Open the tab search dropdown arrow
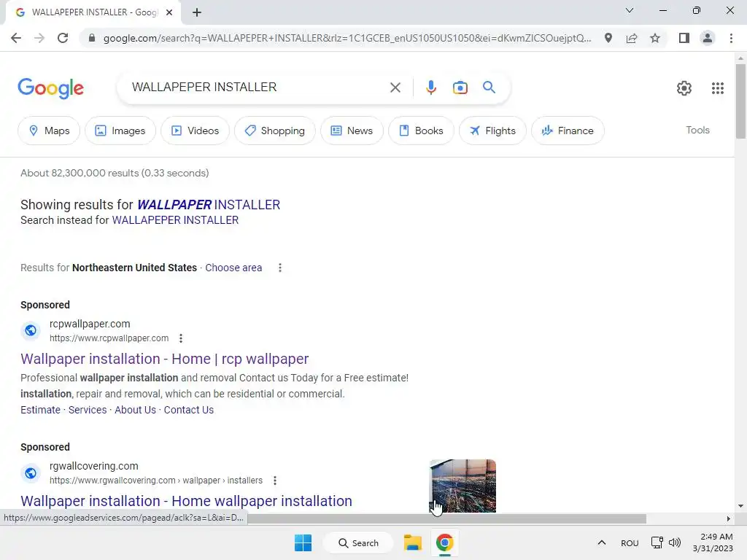 tap(630, 10)
